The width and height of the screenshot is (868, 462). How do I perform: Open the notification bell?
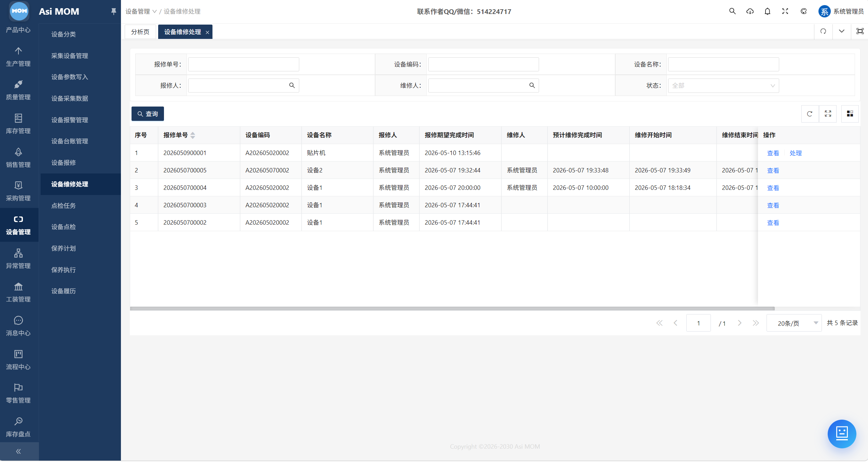(767, 11)
